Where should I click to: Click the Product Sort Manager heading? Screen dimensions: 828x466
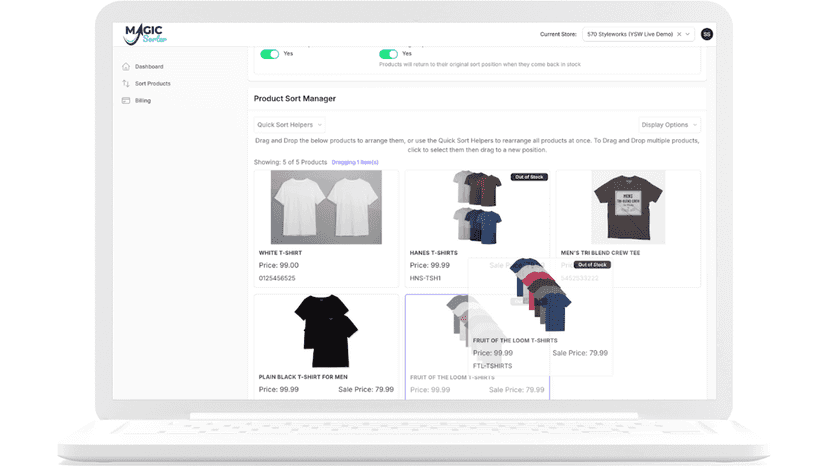pyautogui.click(x=295, y=99)
